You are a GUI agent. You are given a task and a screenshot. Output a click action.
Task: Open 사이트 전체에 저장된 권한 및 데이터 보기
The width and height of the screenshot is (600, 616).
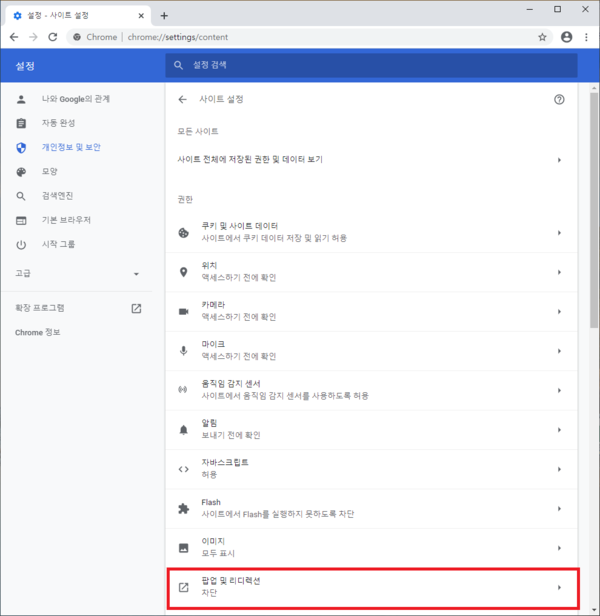(371, 160)
